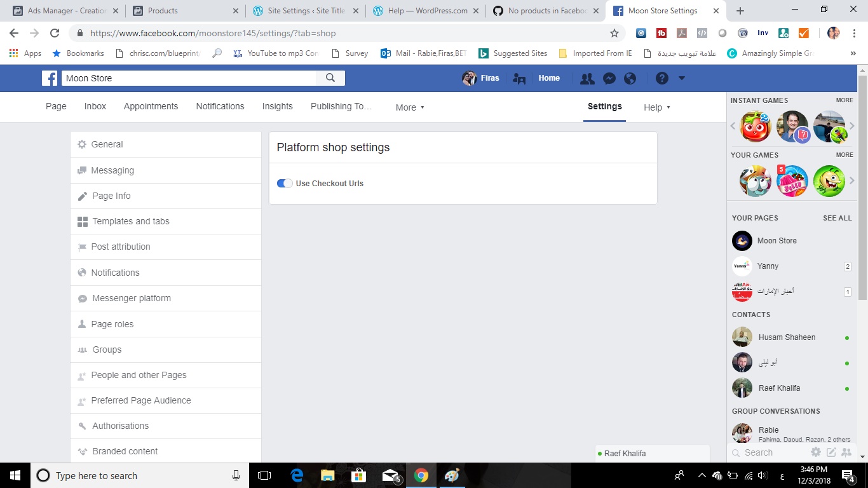Click SEE ALL next to Your Pages
This screenshot has height=488, width=868.
(x=837, y=218)
